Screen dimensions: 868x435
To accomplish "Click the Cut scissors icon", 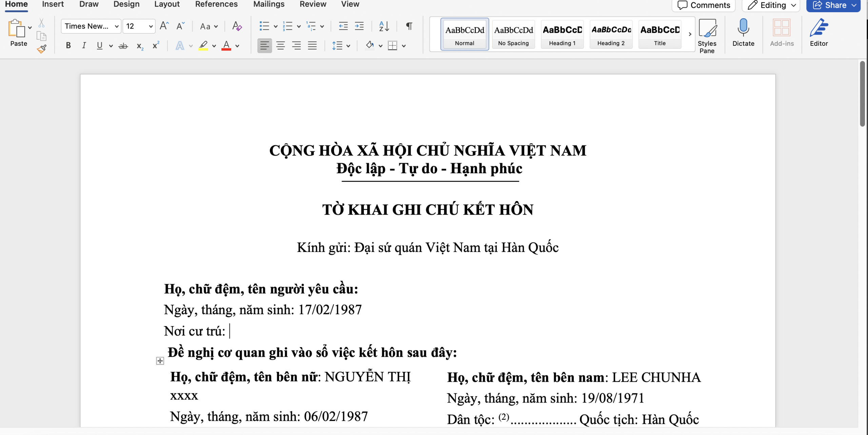I will tap(41, 23).
